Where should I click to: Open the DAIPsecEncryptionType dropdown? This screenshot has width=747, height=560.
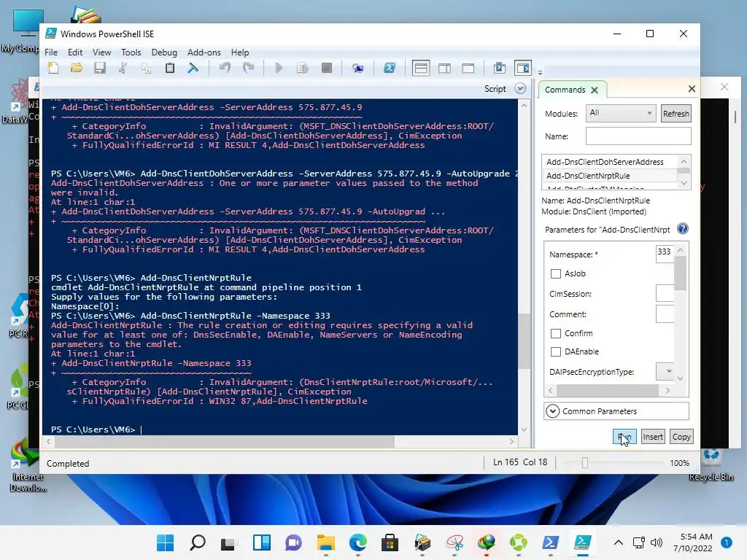click(x=665, y=371)
